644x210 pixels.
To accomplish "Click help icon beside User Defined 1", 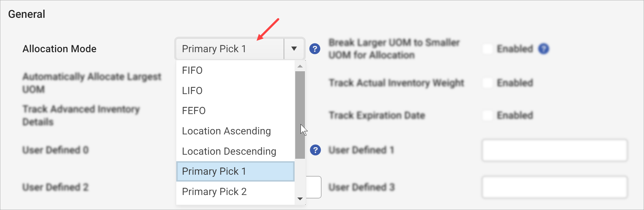I will [315, 150].
